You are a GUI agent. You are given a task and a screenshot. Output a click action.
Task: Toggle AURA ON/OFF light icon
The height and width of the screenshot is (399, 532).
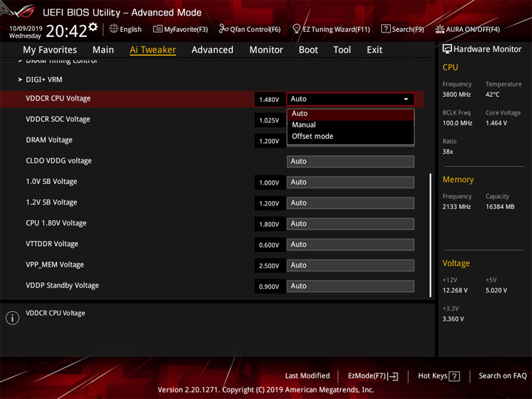click(440, 29)
